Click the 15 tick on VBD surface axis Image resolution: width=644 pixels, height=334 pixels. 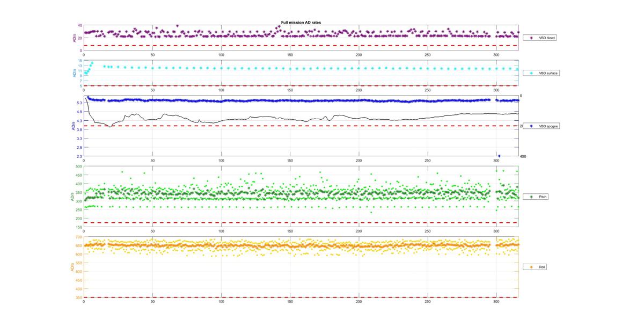[80, 61]
